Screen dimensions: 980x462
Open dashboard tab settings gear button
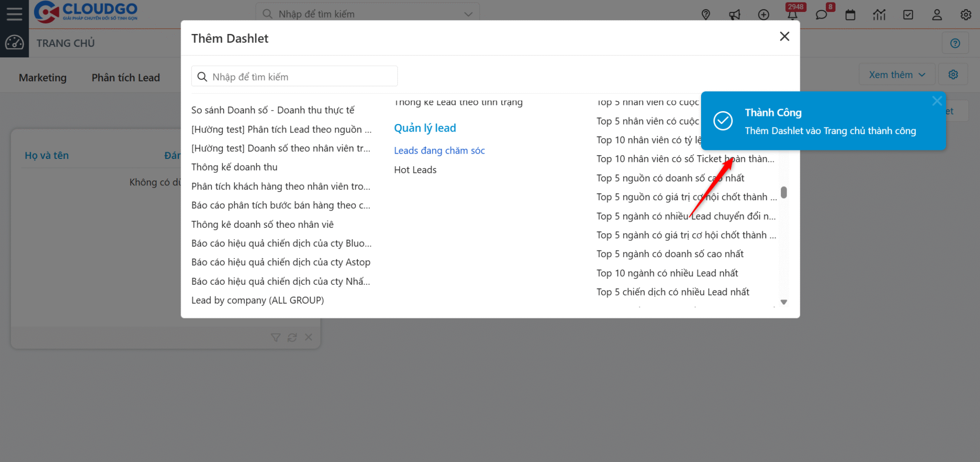point(953,75)
